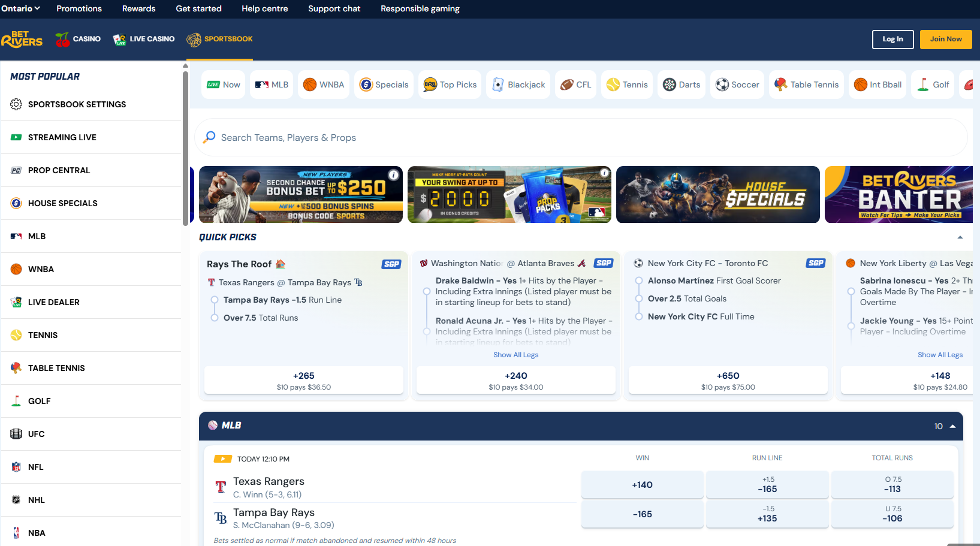
Task: Click the WNBA basketball icon in sidebar
Action: [16, 269]
